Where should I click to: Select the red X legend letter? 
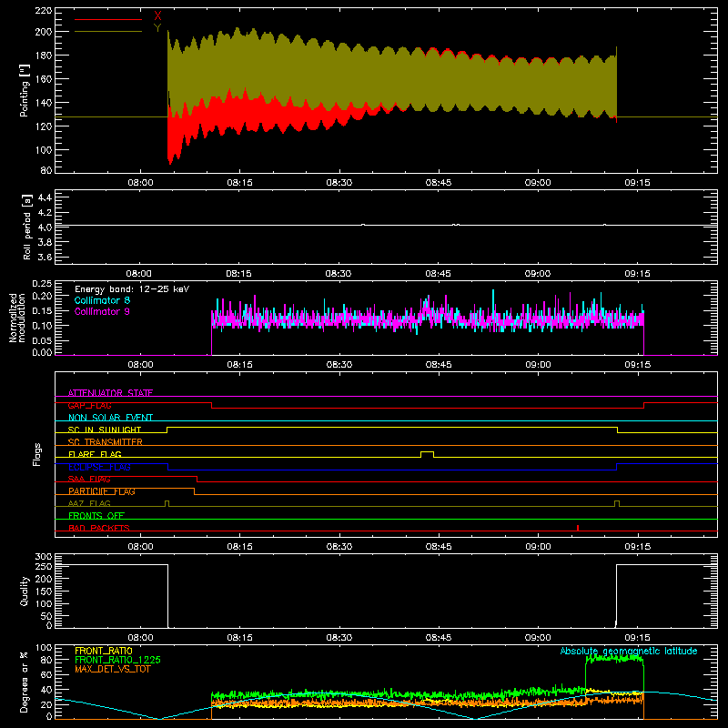[x=157, y=16]
